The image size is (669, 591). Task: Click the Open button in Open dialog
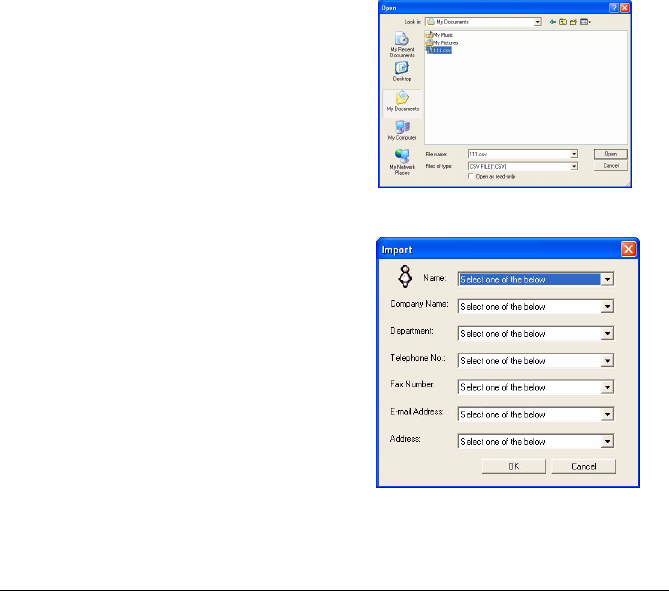611,154
